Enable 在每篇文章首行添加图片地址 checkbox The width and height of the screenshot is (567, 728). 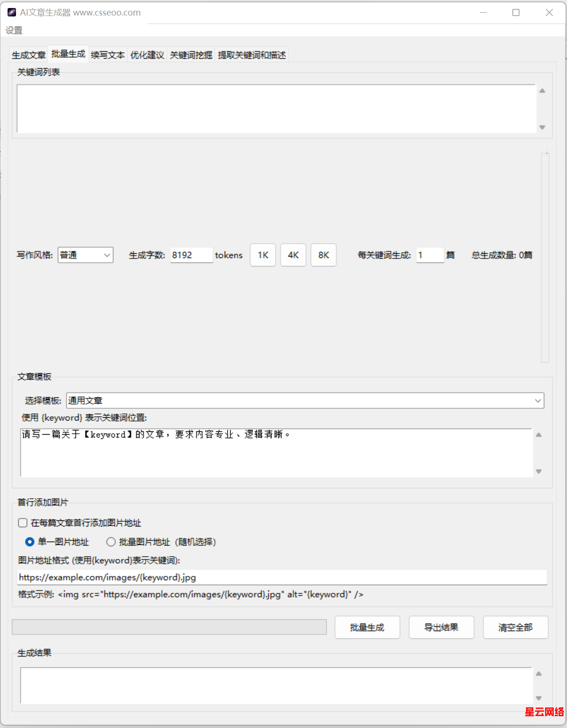(23, 523)
